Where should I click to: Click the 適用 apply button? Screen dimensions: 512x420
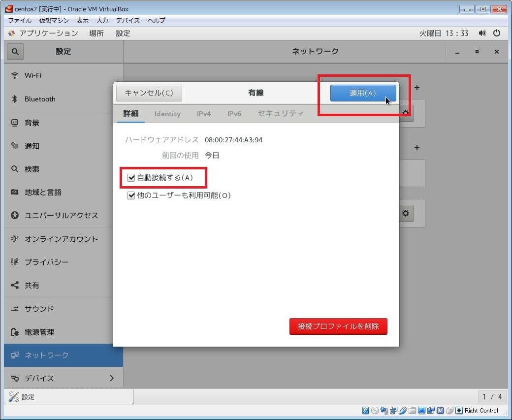pos(363,93)
